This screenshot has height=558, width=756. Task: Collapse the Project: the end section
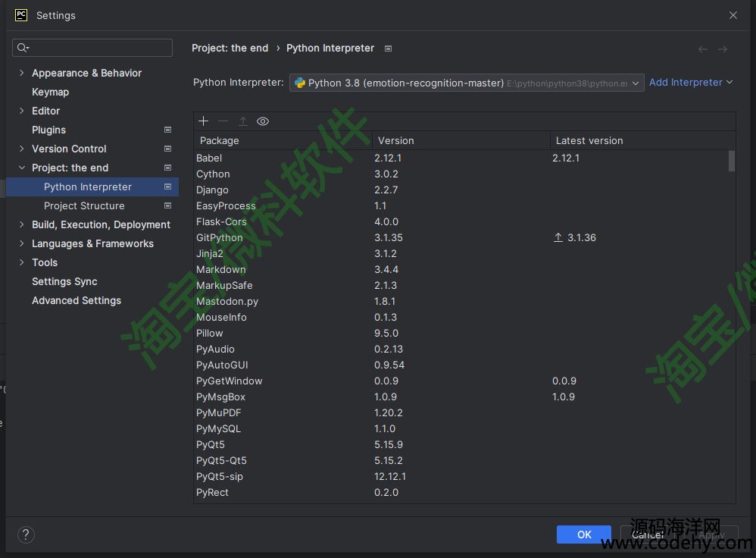(22, 168)
